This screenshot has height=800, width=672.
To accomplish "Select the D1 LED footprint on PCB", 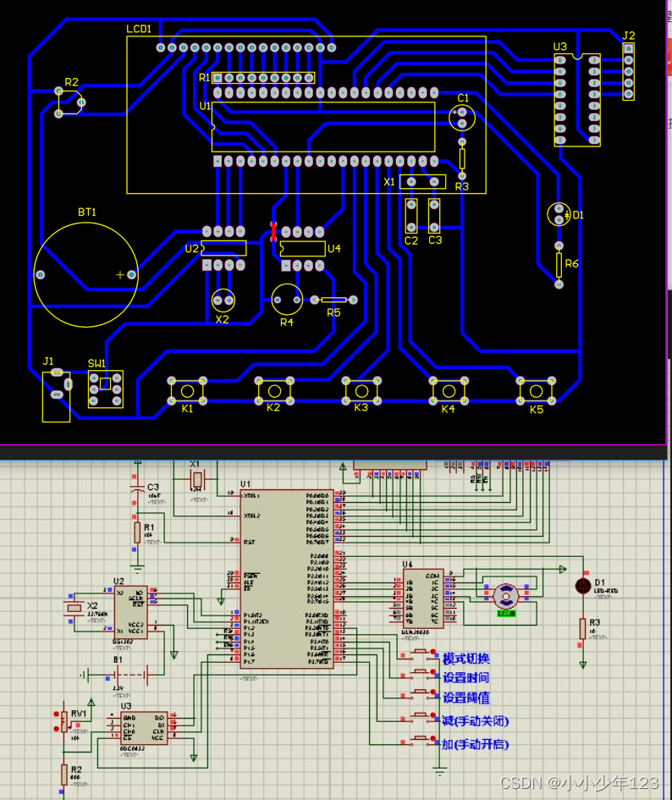I will pos(559,214).
